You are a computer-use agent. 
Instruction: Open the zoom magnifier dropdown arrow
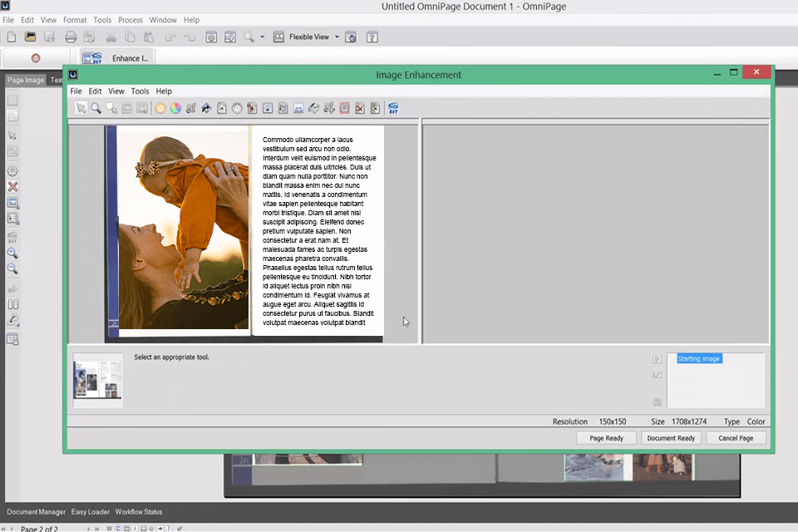click(263, 37)
